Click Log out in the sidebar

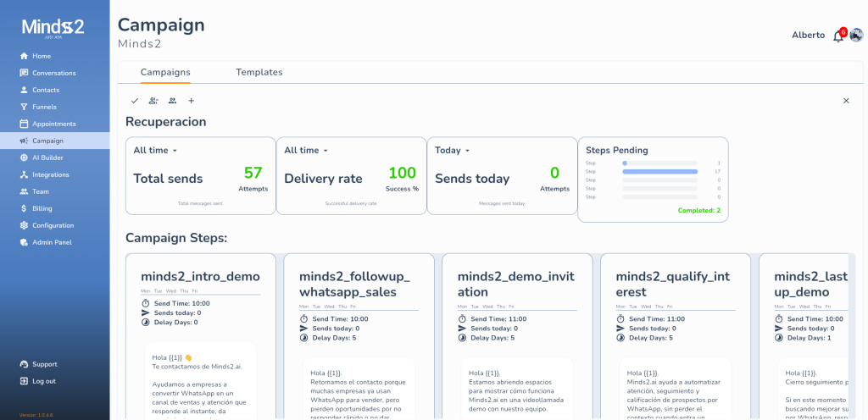point(43,381)
